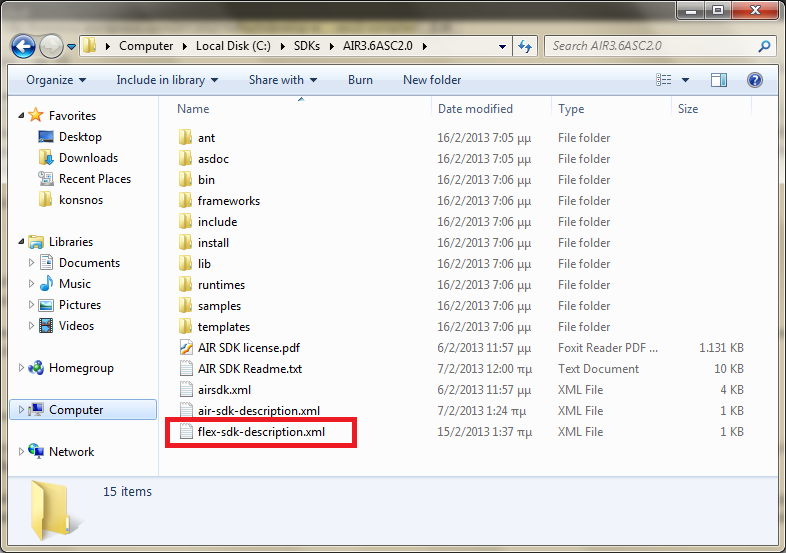Screen dimensions: 786x553
Task: Open Include in library menu
Action: pos(167,80)
